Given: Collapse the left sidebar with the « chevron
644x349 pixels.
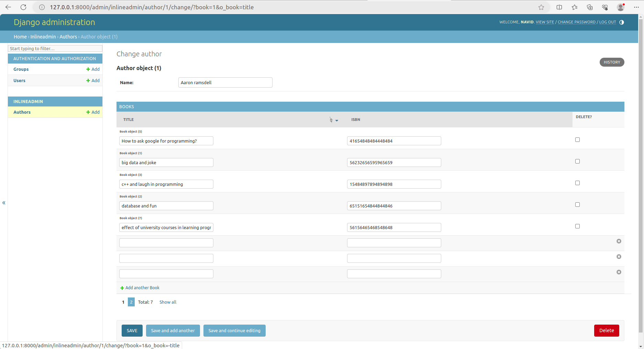Looking at the screenshot, I should click(x=4, y=203).
